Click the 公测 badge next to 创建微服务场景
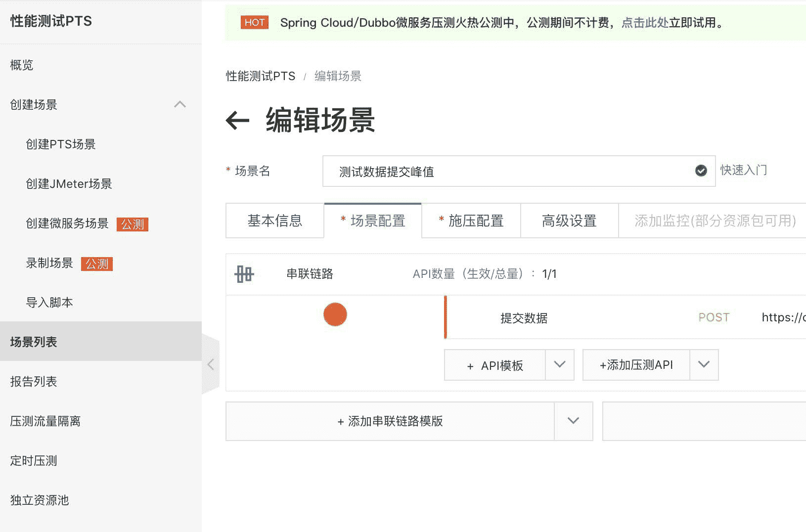This screenshot has width=806, height=532. tap(133, 224)
